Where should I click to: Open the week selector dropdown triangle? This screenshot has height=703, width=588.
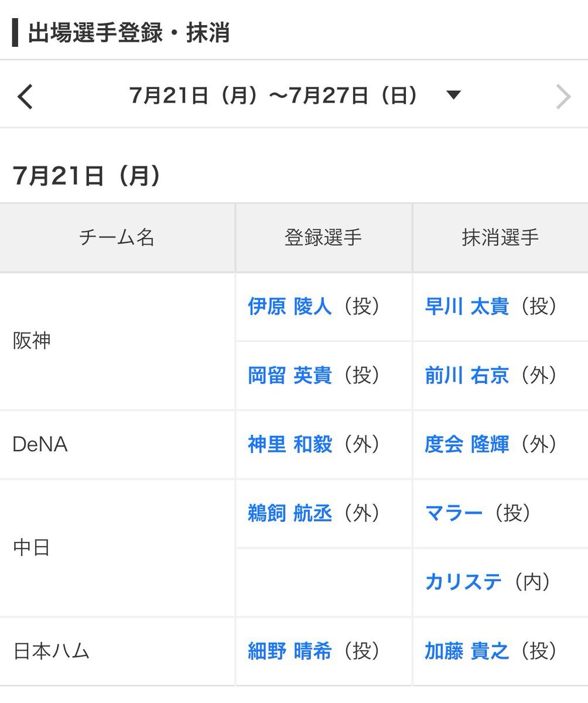[x=453, y=95]
